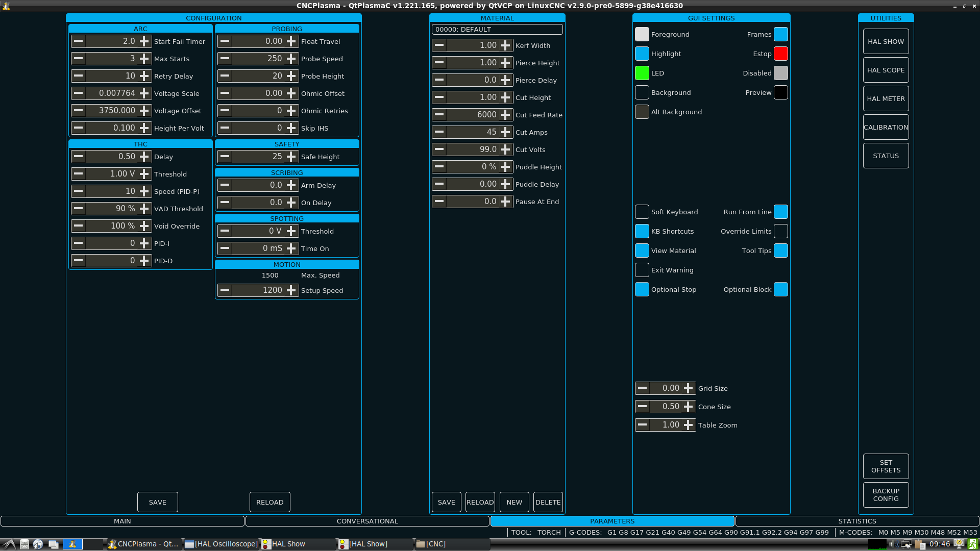Toggle KB Shortcuts checkbox

coord(642,231)
